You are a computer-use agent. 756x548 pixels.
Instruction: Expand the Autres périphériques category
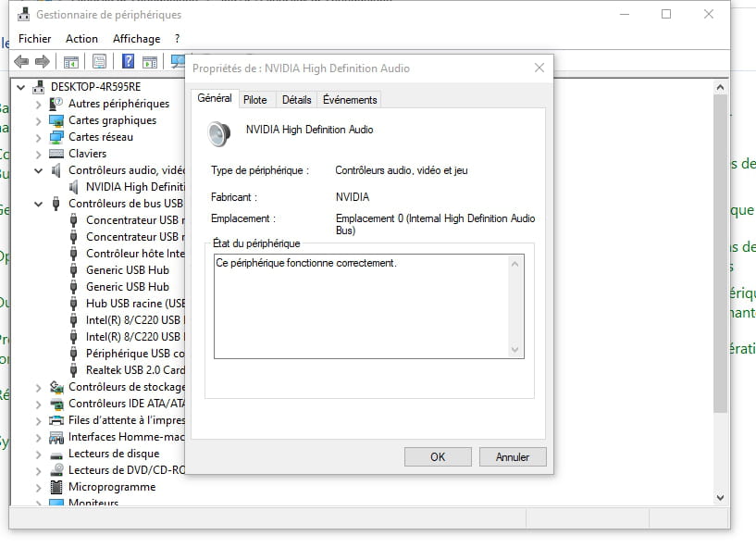pos(39,105)
